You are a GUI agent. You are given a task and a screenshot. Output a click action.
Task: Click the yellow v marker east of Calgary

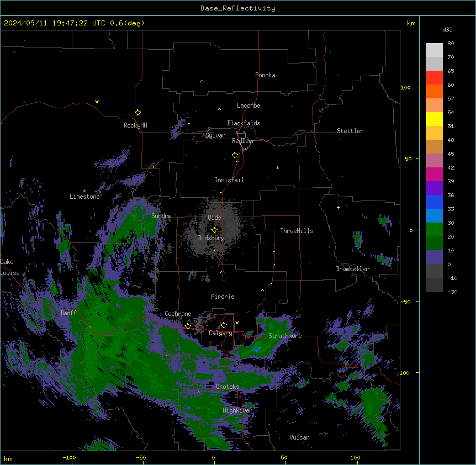point(237,323)
